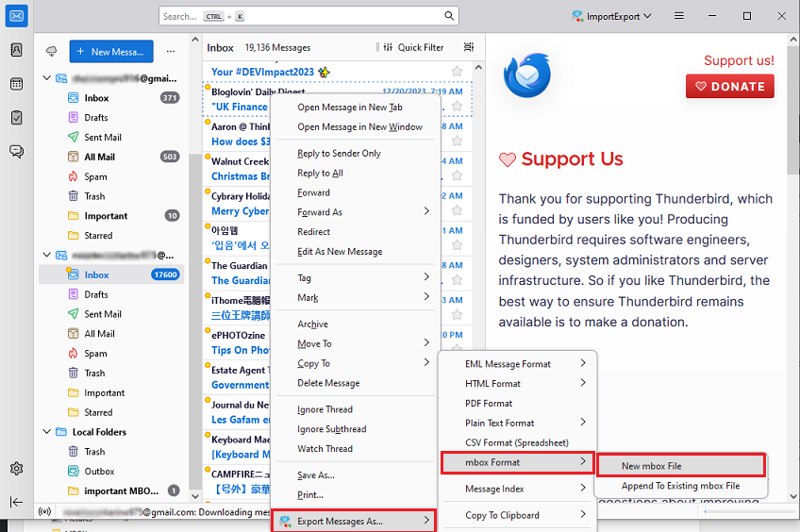The width and height of the screenshot is (800, 532).
Task: Click the DONATE button
Action: [x=729, y=86]
